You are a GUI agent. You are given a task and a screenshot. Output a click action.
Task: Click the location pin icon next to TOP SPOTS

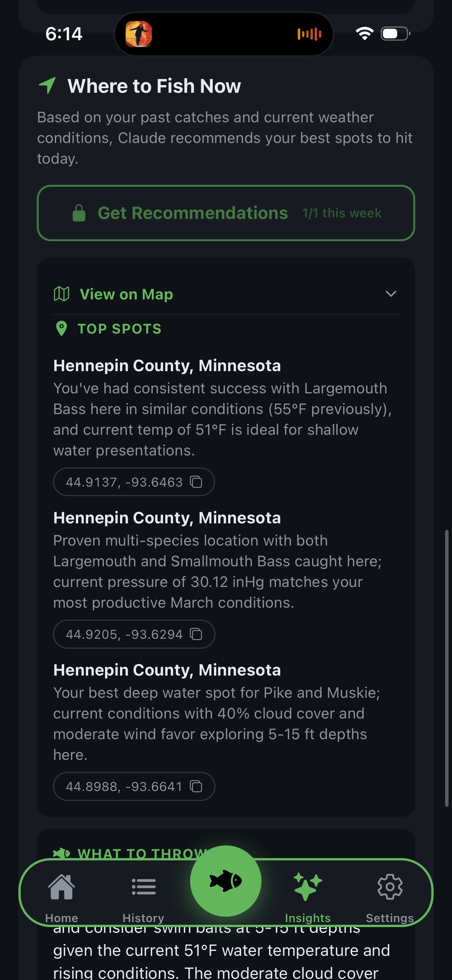[x=62, y=328]
